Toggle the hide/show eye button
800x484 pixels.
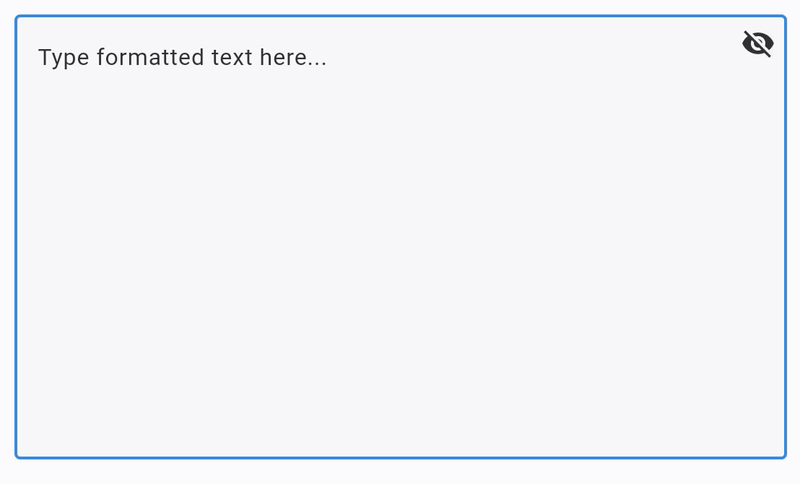[x=758, y=44]
